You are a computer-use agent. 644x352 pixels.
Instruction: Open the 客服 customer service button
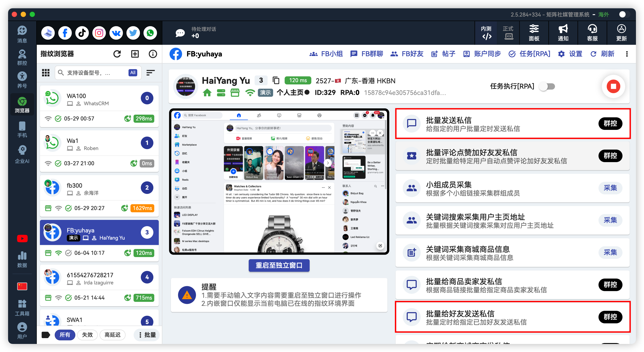point(592,33)
